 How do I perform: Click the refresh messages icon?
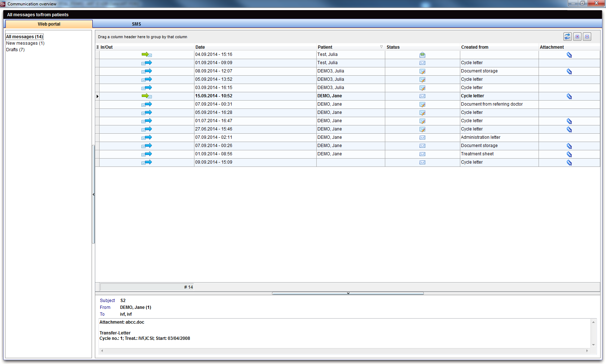point(567,36)
